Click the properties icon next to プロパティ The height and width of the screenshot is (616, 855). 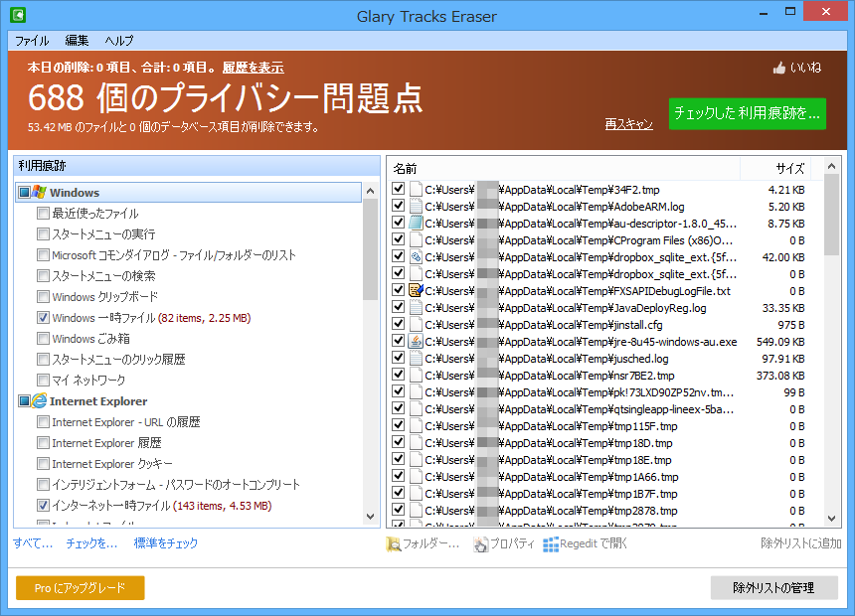coord(480,543)
